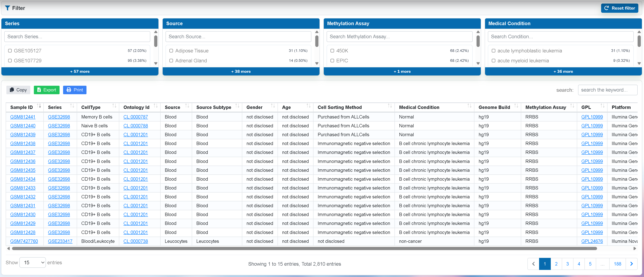
Task: Sort by Methylation Assay column icon
Action: coord(572,106)
